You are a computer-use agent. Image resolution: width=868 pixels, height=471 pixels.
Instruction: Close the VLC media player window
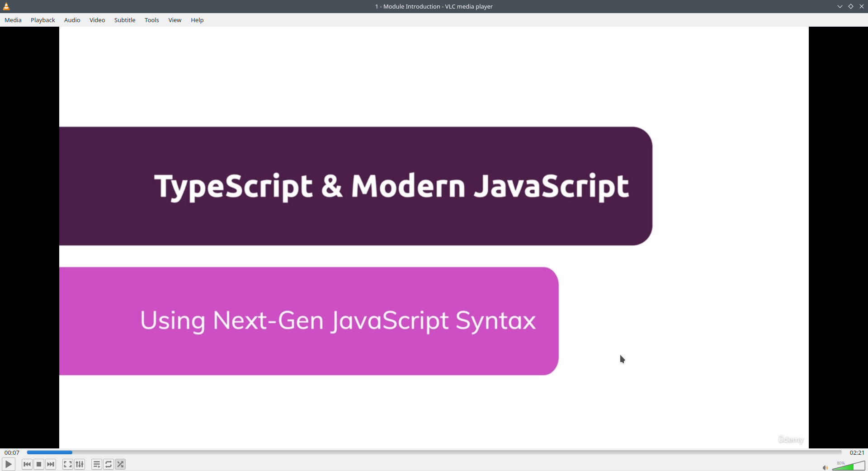pos(862,6)
